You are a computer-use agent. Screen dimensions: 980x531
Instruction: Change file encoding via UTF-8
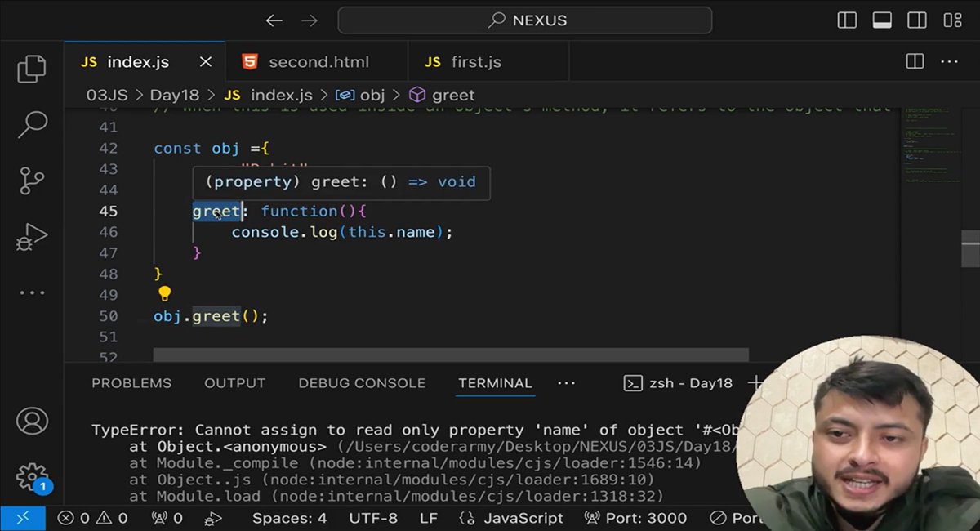pyautogui.click(x=373, y=518)
